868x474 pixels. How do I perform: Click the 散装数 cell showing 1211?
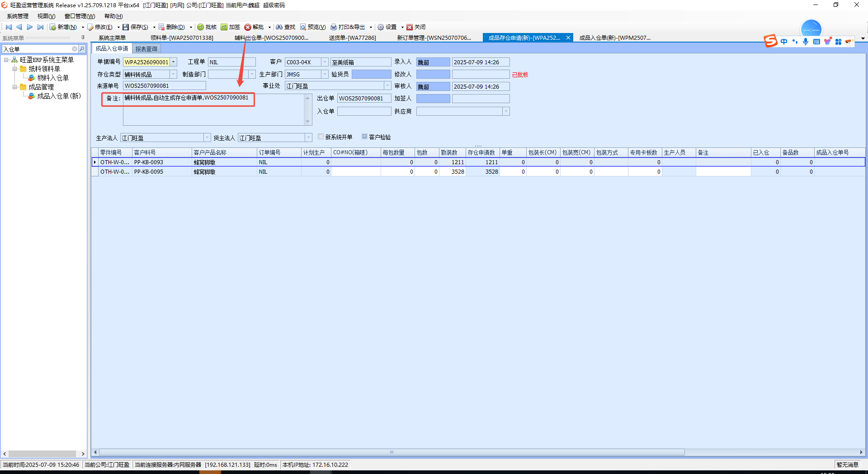tap(452, 162)
